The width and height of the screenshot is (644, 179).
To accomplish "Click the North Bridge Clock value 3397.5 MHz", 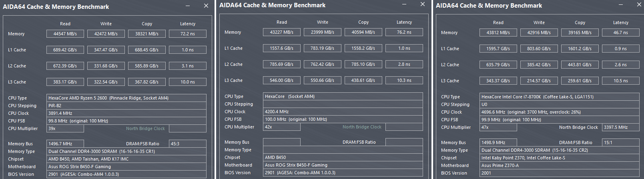I will click(x=620, y=127).
